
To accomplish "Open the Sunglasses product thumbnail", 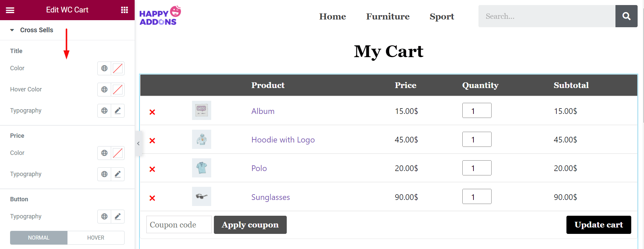I will [x=201, y=196].
